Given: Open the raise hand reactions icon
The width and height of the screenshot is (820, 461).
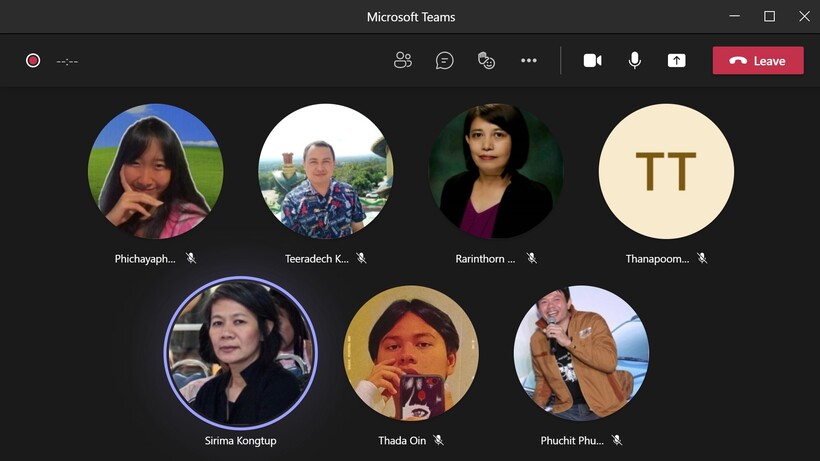Looking at the screenshot, I should [487, 61].
